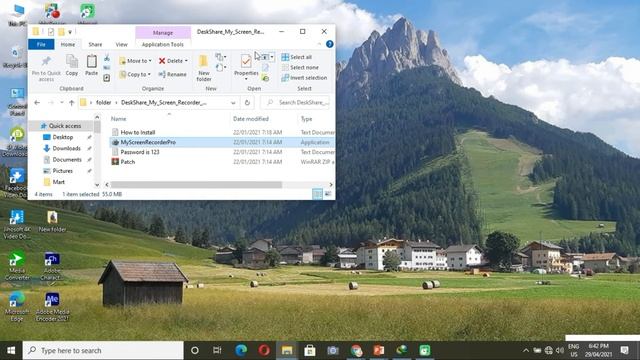Viewport: 640px width, 360px height.
Task: Open Adobe Media Encoder desktop shortcut
Action: coord(52,306)
